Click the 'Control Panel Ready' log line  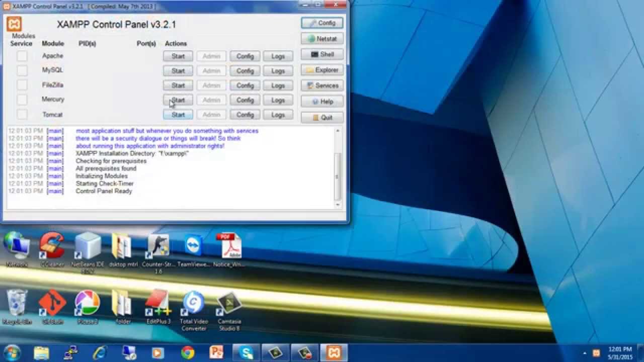click(x=104, y=191)
